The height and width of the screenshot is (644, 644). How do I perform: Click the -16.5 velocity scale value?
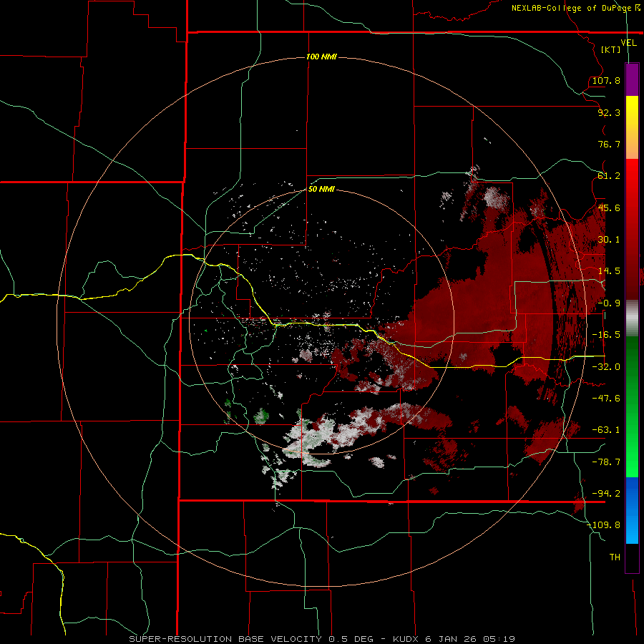(x=606, y=335)
